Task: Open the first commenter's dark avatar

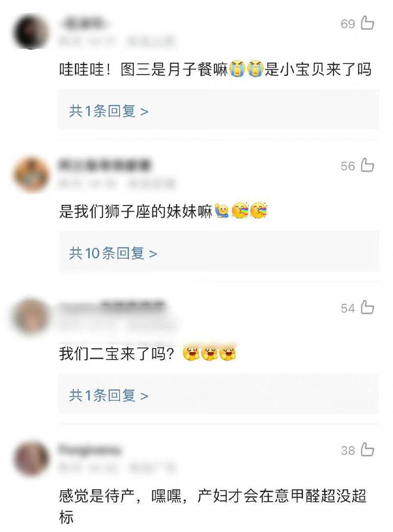Action: tap(31, 32)
